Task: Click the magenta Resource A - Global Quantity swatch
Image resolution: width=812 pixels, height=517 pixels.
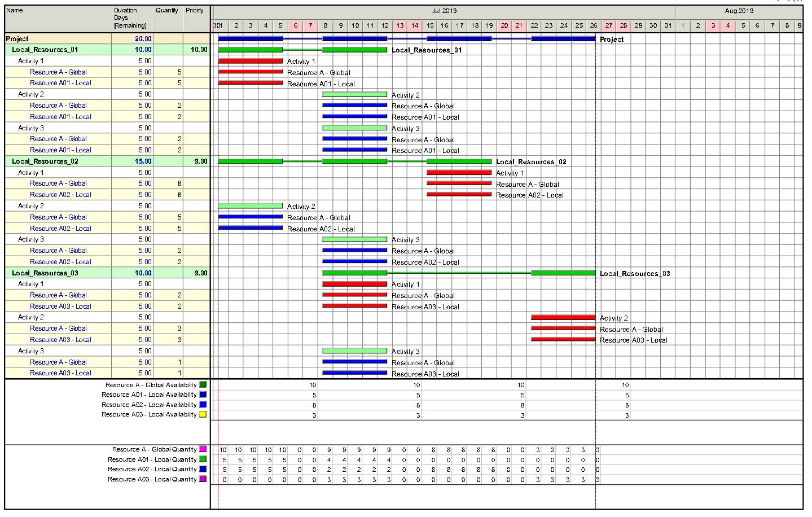Action: pos(203,449)
